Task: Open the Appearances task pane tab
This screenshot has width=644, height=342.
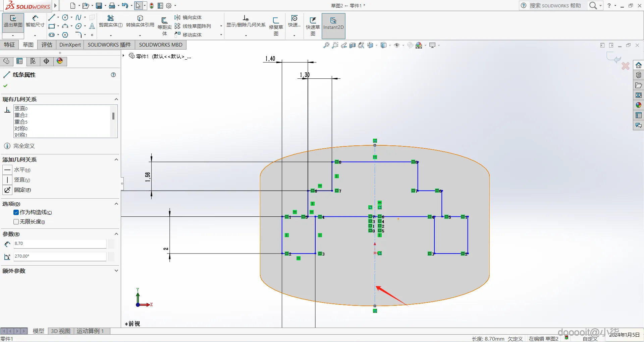Action: 639,105
